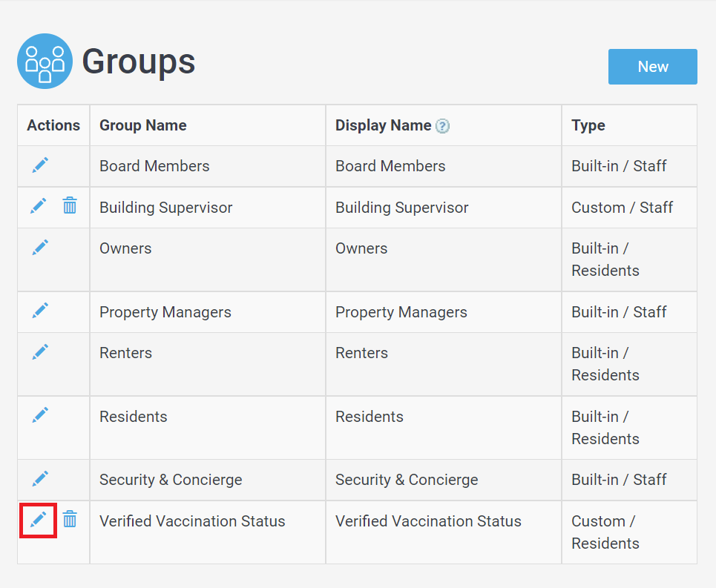Click Built-in / Staff for Security & Concierge
Viewport: 716px width, 588px height.
[x=629, y=480]
